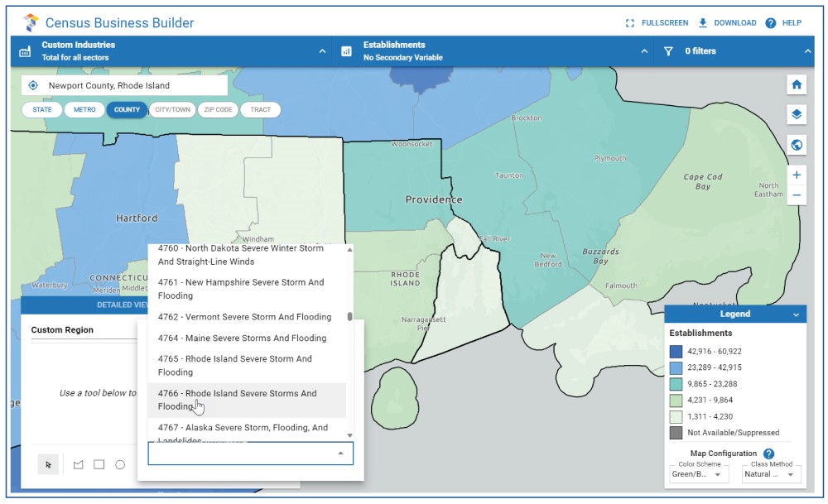Click the Census Business Builder logo icon
This screenshot has height=504, width=828.
(31, 22)
